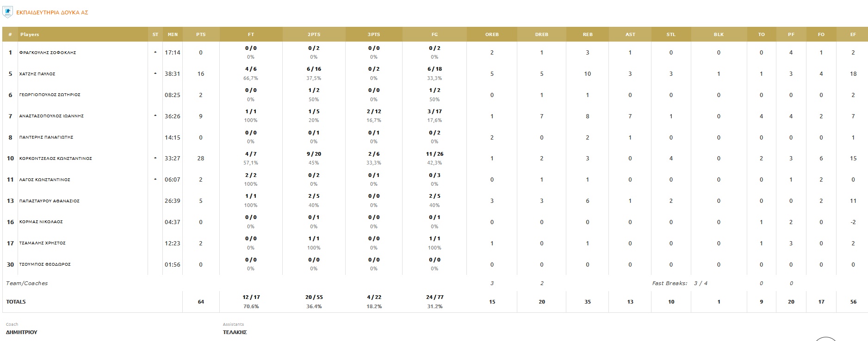Sort table by the PTS column header

(x=201, y=35)
